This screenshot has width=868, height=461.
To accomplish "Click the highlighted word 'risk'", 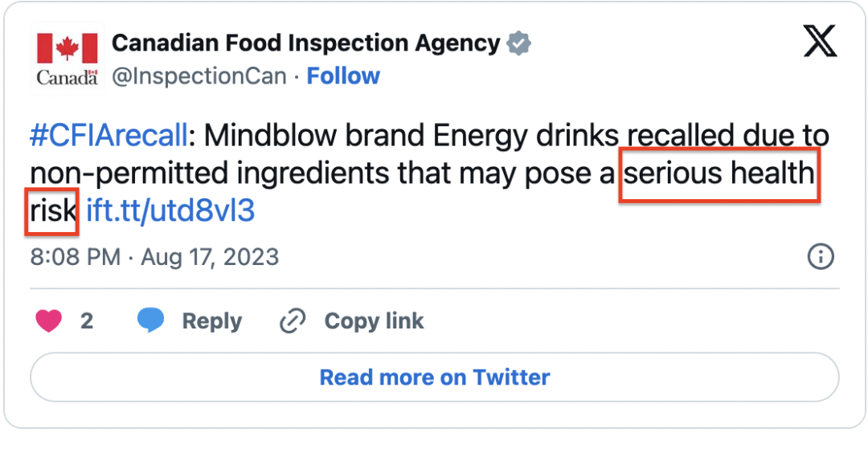I will click(52, 210).
